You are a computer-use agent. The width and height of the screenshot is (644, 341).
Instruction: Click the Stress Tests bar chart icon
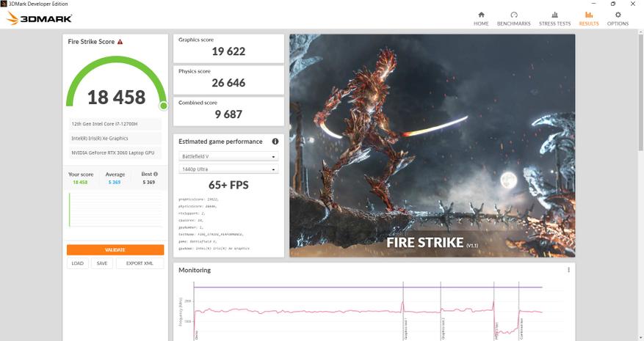(555, 15)
